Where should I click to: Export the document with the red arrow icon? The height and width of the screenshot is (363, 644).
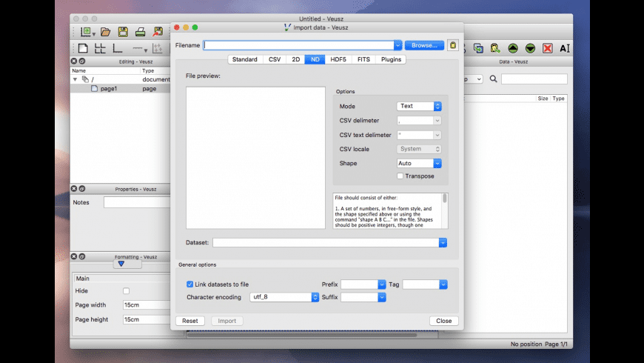tap(158, 32)
